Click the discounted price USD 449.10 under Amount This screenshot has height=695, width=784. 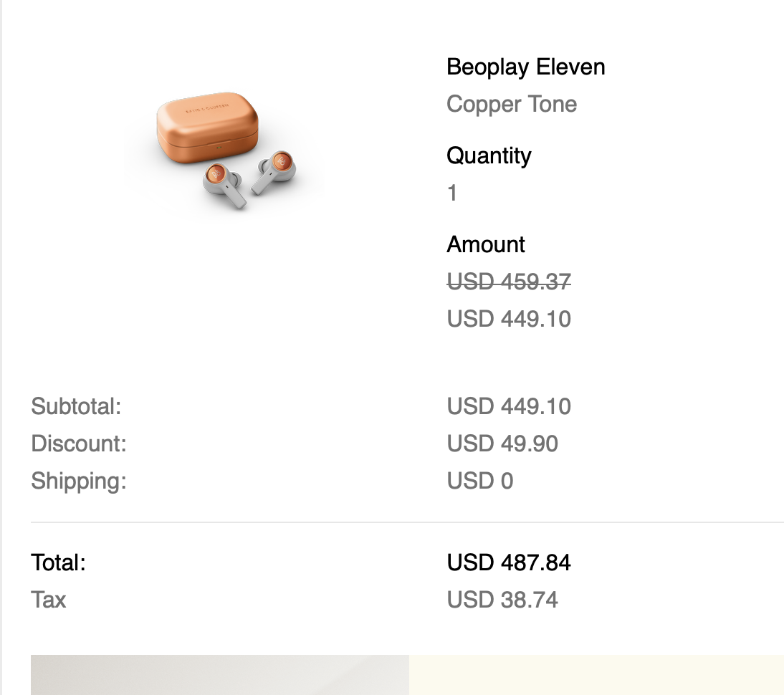point(509,319)
